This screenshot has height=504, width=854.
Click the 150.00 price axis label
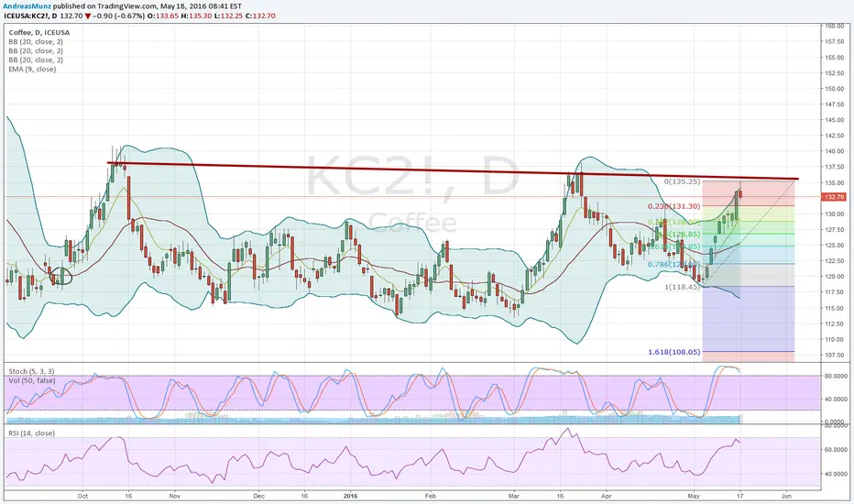click(x=835, y=88)
